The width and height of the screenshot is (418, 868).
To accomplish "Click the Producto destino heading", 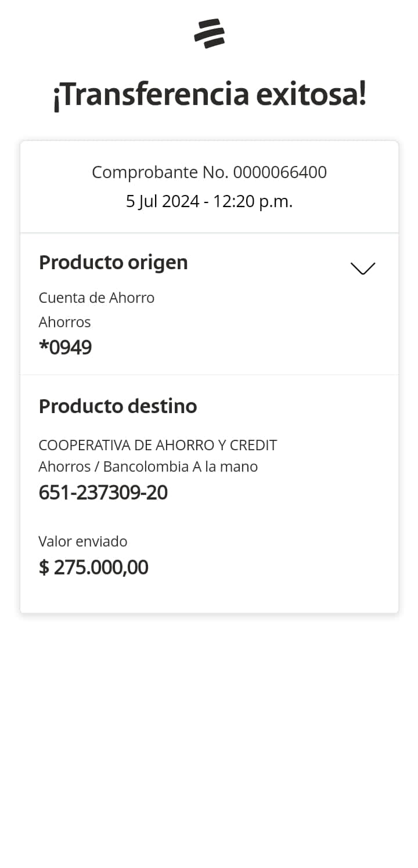I will (x=118, y=406).
